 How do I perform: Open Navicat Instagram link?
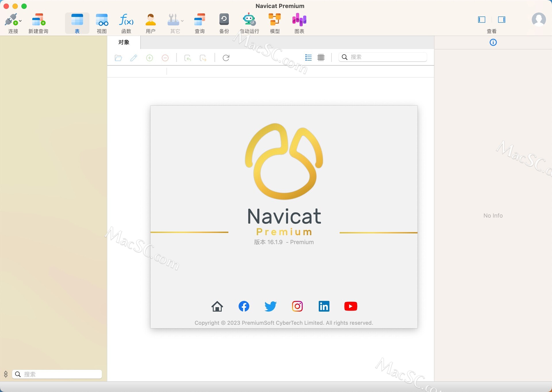click(297, 306)
